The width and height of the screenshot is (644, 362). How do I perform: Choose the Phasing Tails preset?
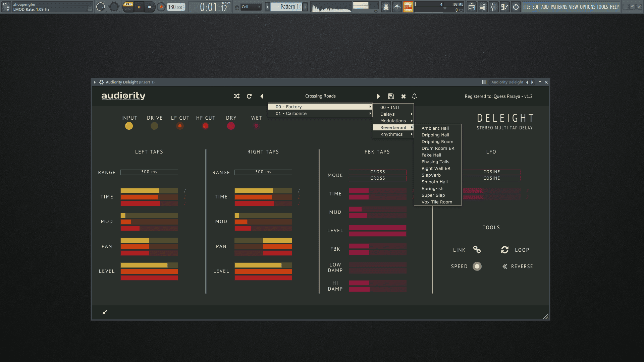pyautogui.click(x=438, y=162)
